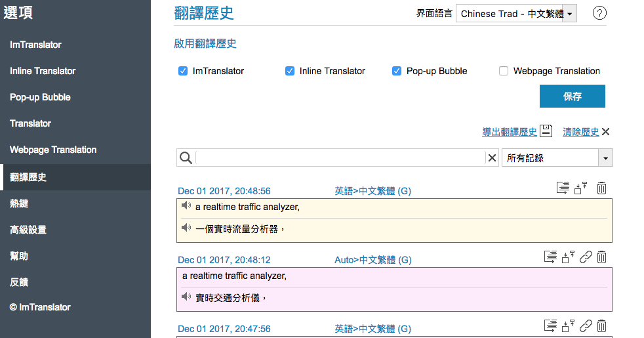Open the 所有記錄 filter dropdown
This screenshot has width=644, height=338.
(557, 158)
